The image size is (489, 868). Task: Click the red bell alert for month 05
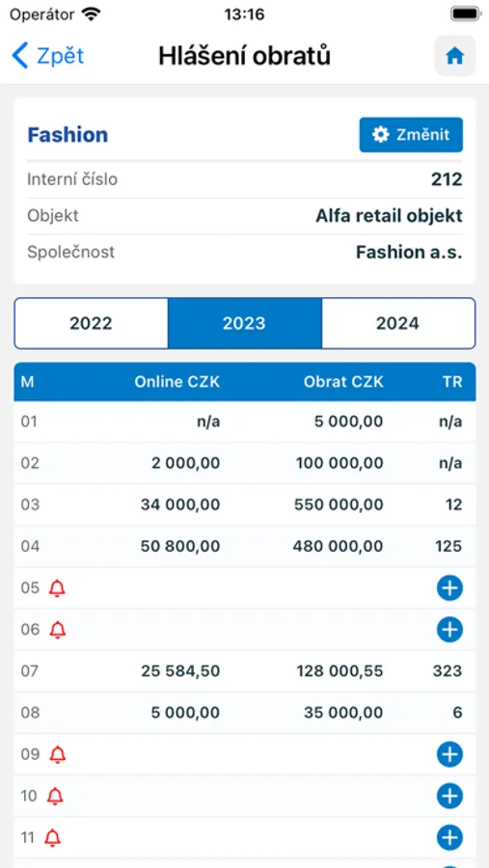pos(57,588)
